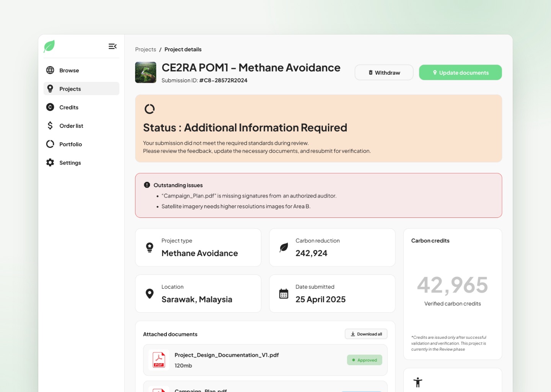
Task: Click the project thumbnail image
Action: point(146,72)
